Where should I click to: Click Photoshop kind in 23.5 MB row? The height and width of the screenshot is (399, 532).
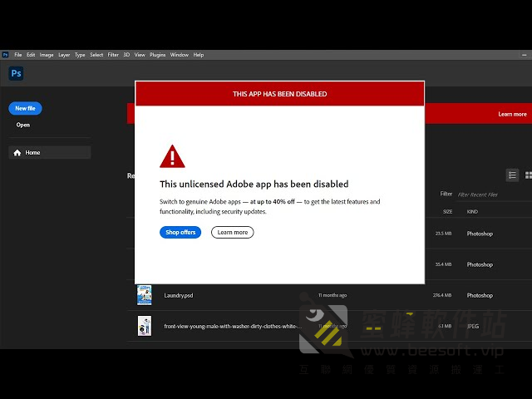pyautogui.click(x=480, y=234)
